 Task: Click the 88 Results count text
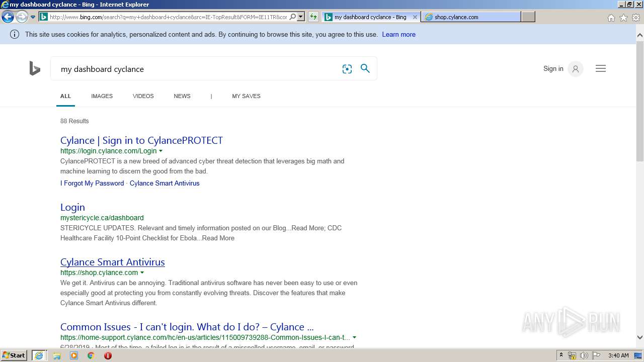[x=74, y=121]
